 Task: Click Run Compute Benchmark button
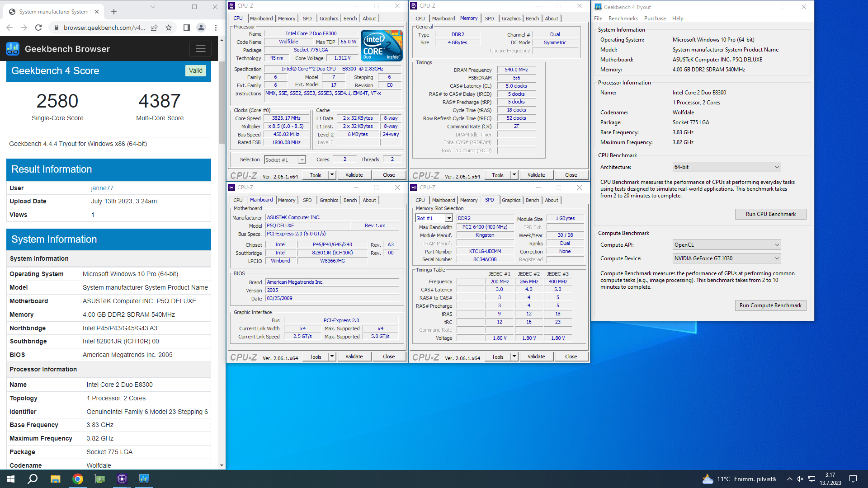point(770,305)
